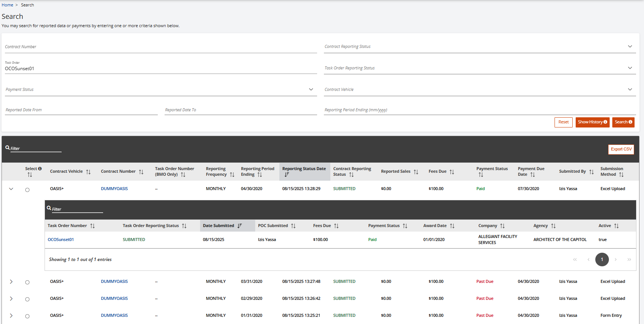Sort by Reported Sales column arrows
This screenshot has width=644, height=324.
tap(416, 172)
